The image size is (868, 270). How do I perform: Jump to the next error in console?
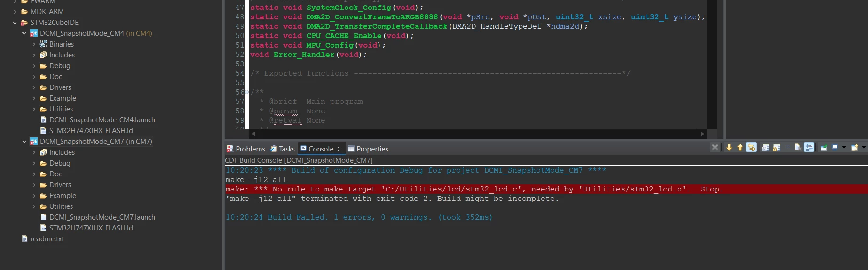click(x=729, y=147)
